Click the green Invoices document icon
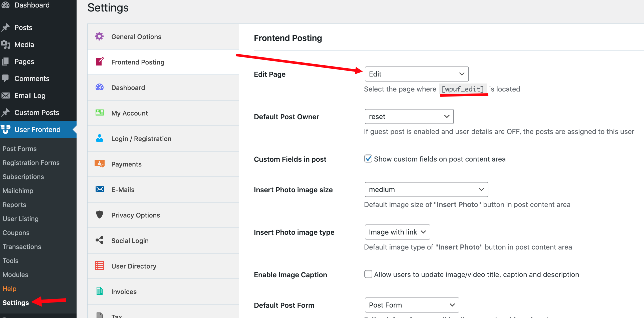 click(x=100, y=291)
